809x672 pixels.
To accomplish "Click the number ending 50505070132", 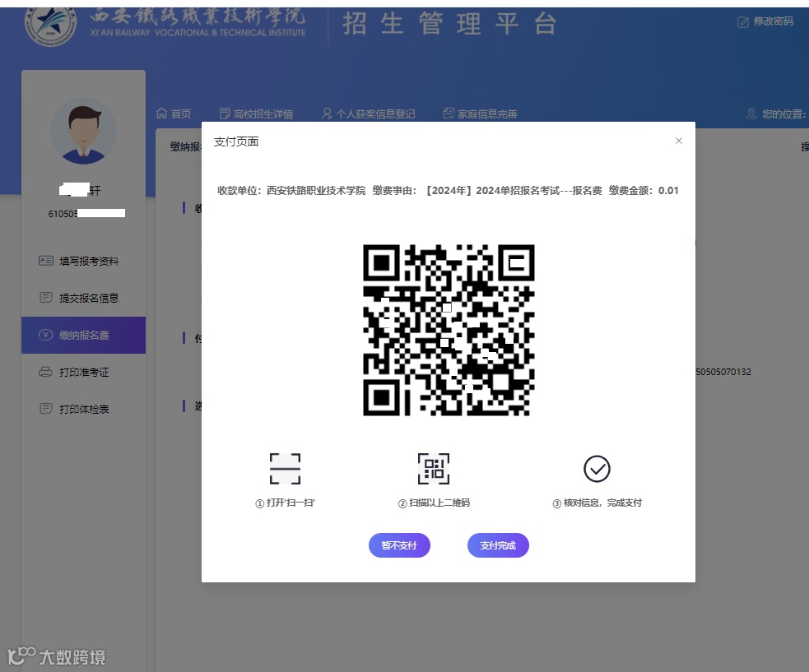I will click(x=723, y=372).
